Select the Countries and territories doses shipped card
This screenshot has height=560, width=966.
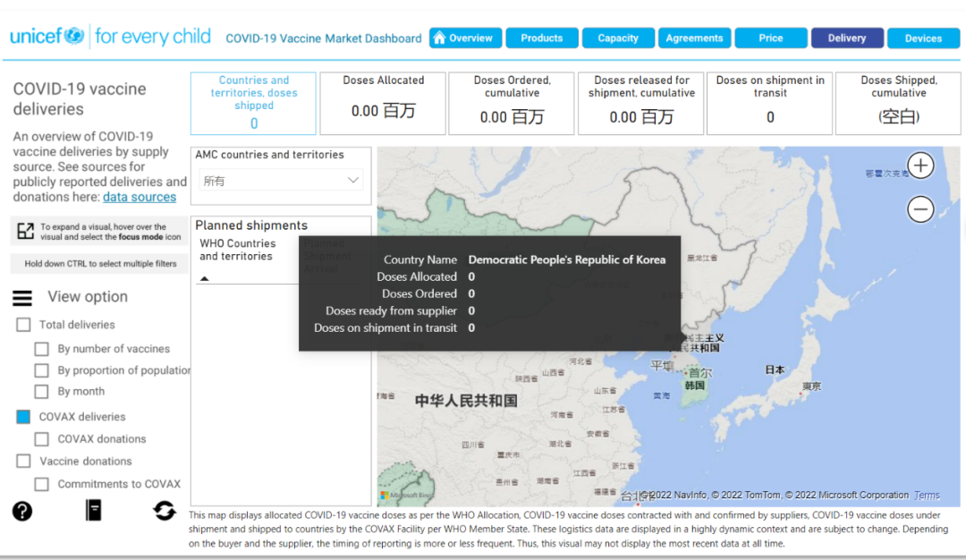pyautogui.click(x=253, y=103)
